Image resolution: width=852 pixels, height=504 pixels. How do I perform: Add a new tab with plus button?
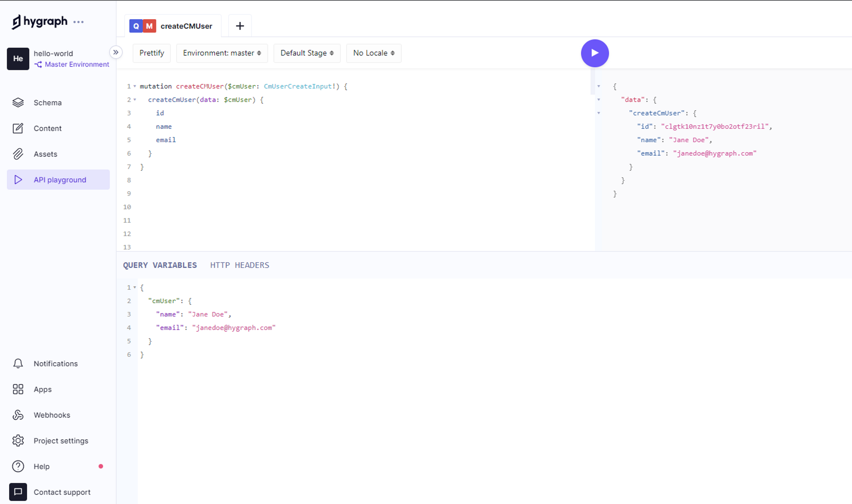coord(240,26)
